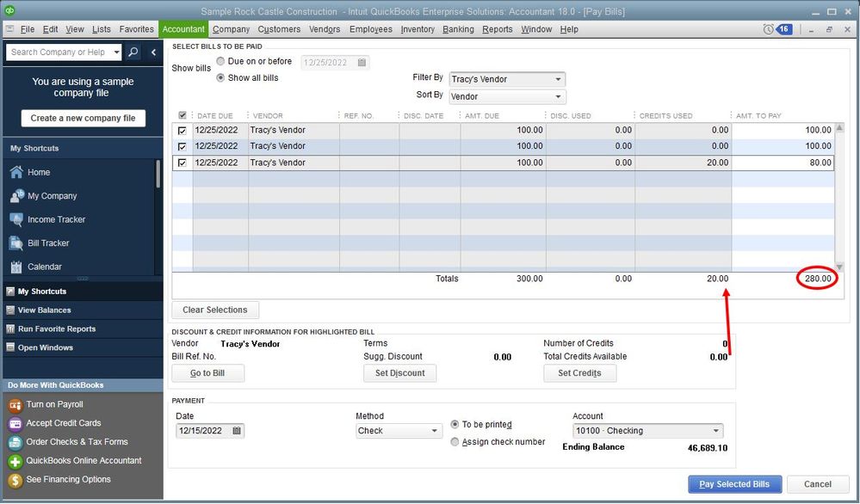The image size is (860, 504).
Task: Expand the Account 10100 Checking dropdown
Action: click(x=715, y=431)
